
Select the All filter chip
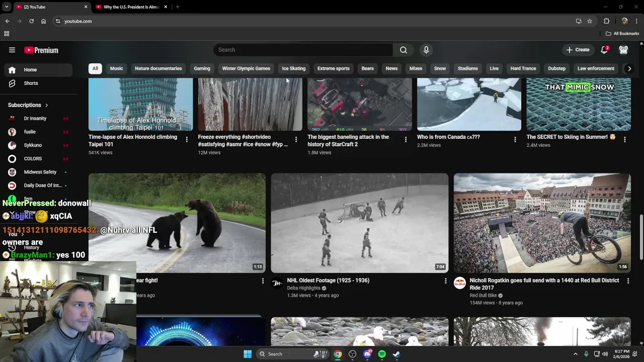click(95, 68)
